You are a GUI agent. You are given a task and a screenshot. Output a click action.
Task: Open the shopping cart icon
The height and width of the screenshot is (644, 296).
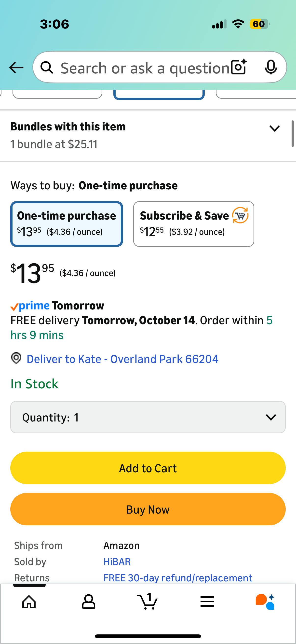[147, 602]
